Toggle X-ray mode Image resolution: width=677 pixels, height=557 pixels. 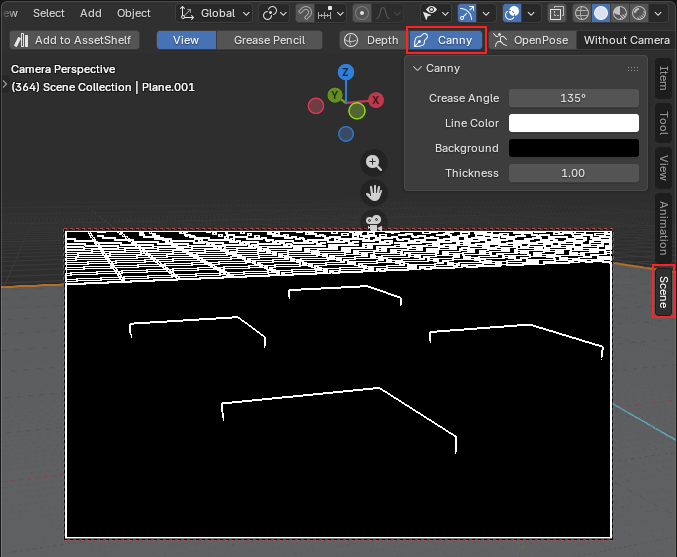coord(557,13)
